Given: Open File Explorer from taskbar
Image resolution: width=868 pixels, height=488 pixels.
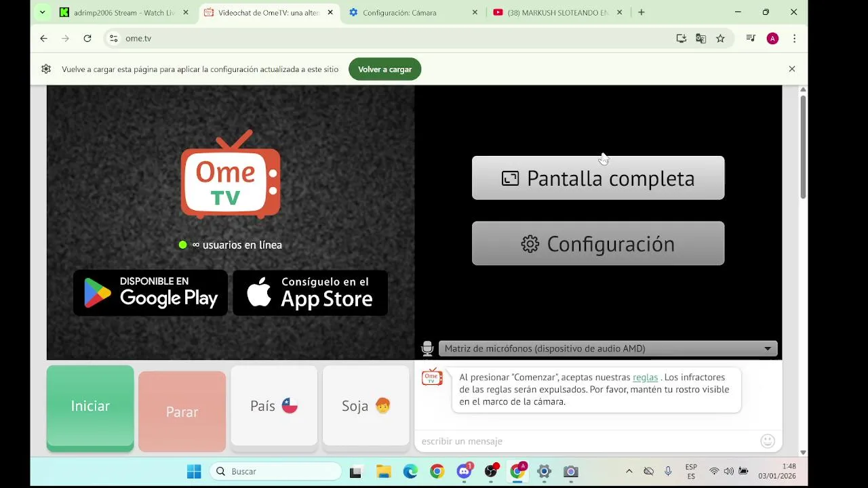Looking at the screenshot, I should [x=383, y=472].
